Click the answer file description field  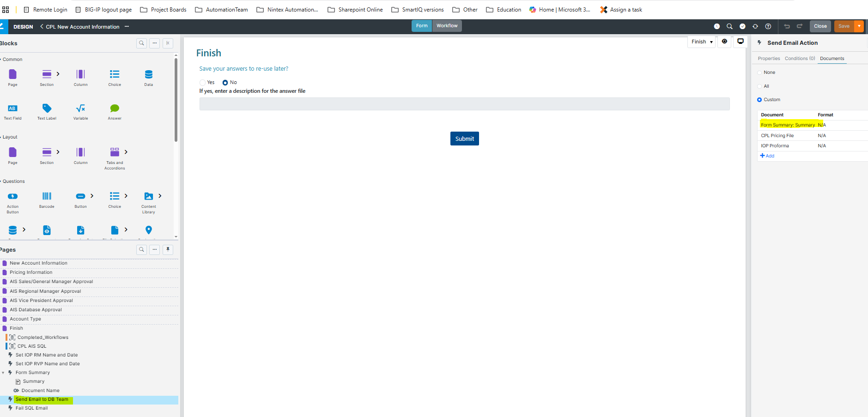pyautogui.click(x=464, y=104)
